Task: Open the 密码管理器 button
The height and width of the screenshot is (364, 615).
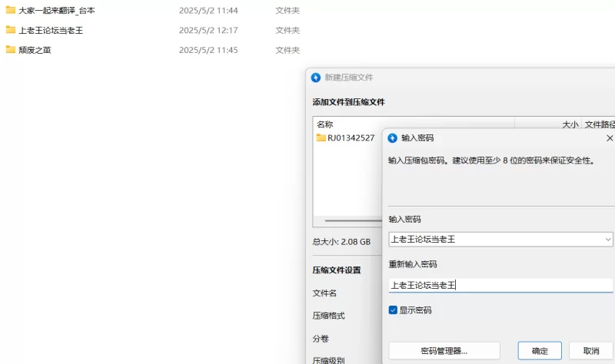Action: coord(444,351)
